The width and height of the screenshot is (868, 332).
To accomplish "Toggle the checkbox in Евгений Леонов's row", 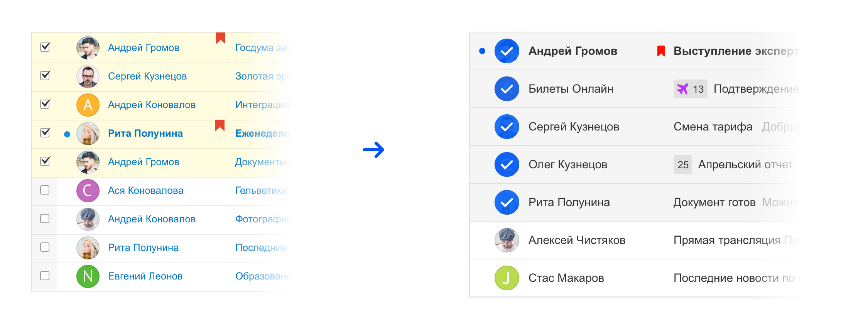I will pyautogui.click(x=45, y=276).
